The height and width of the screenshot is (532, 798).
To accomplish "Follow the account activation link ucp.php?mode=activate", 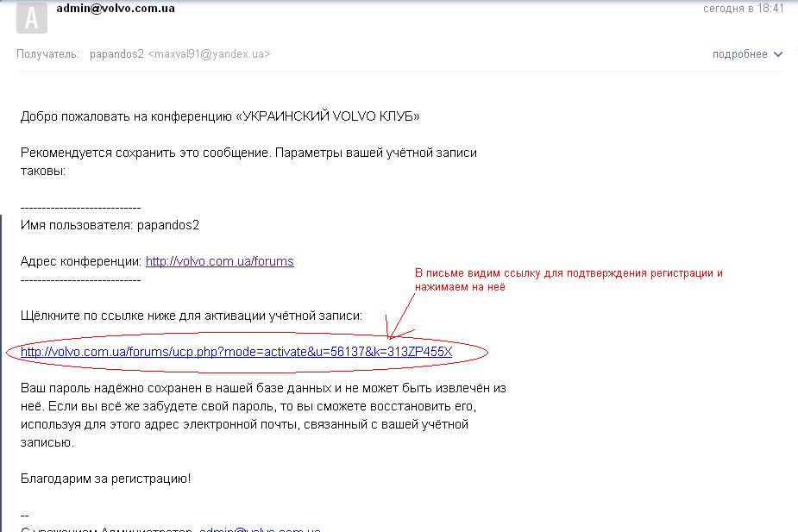I will coord(236,352).
